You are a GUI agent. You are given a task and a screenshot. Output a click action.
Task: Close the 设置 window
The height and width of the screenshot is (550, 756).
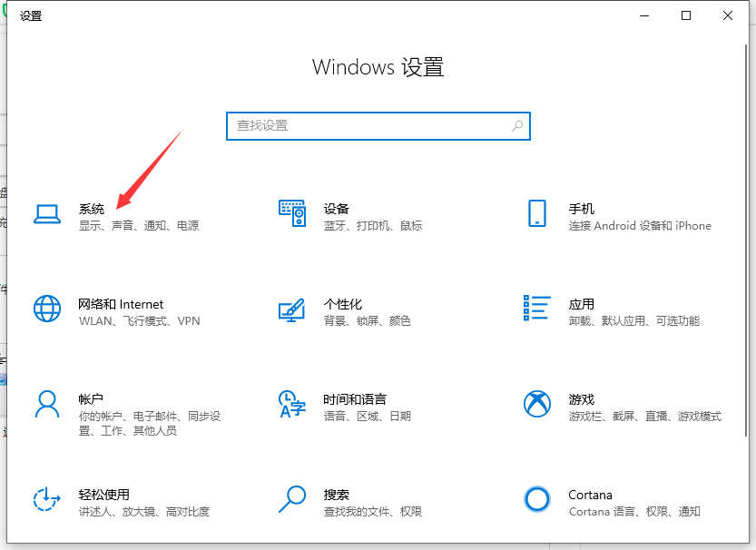tap(728, 15)
